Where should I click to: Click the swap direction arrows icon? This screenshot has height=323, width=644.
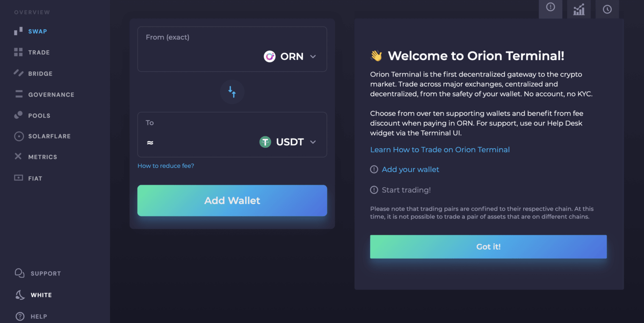click(232, 92)
